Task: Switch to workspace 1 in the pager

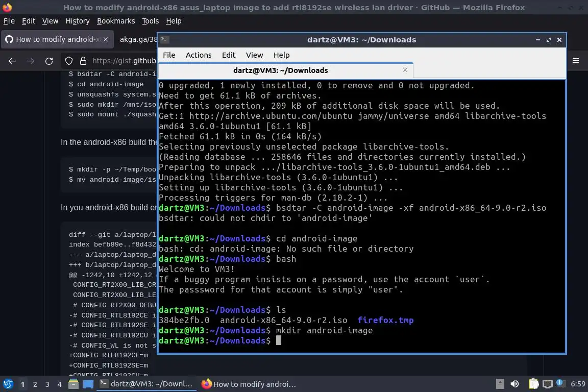Action: coord(23,384)
